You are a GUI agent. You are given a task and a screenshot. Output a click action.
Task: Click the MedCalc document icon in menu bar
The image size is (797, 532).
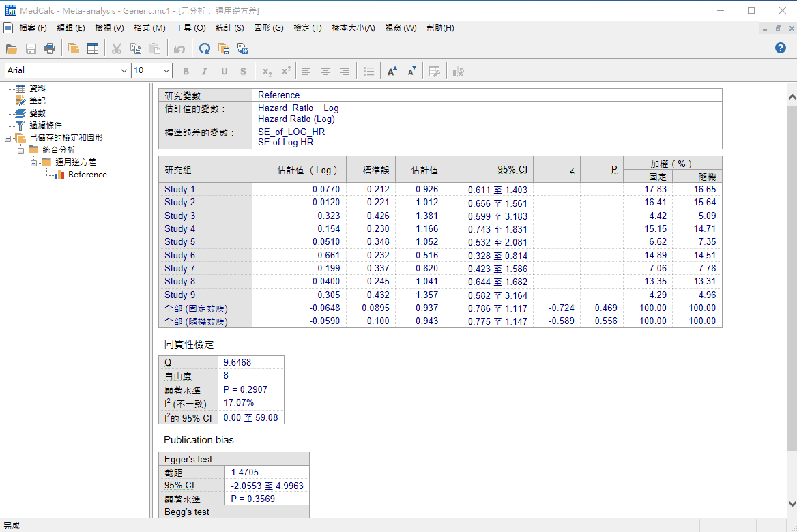tap(8, 27)
